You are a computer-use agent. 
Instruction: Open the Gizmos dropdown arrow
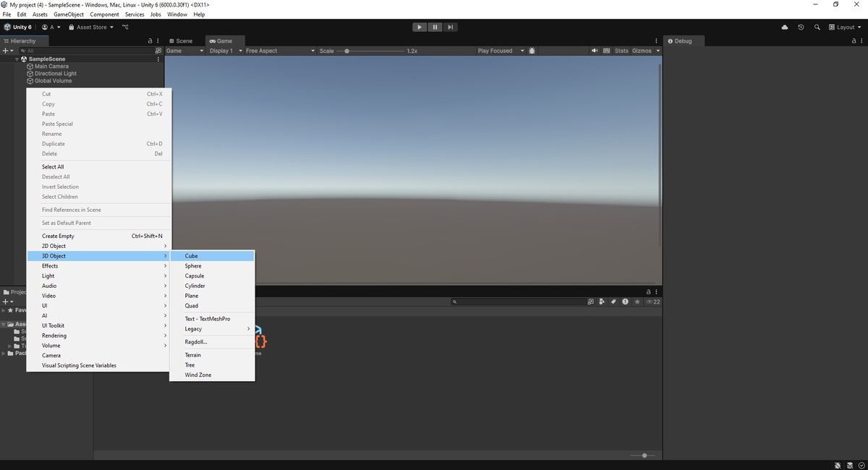(x=657, y=51)
